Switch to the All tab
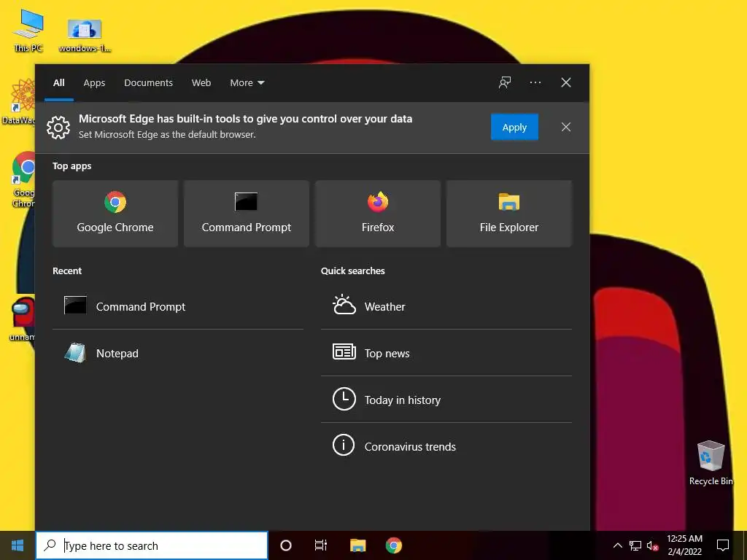Screen dimensions: 747x560 [x=59, y=83]
